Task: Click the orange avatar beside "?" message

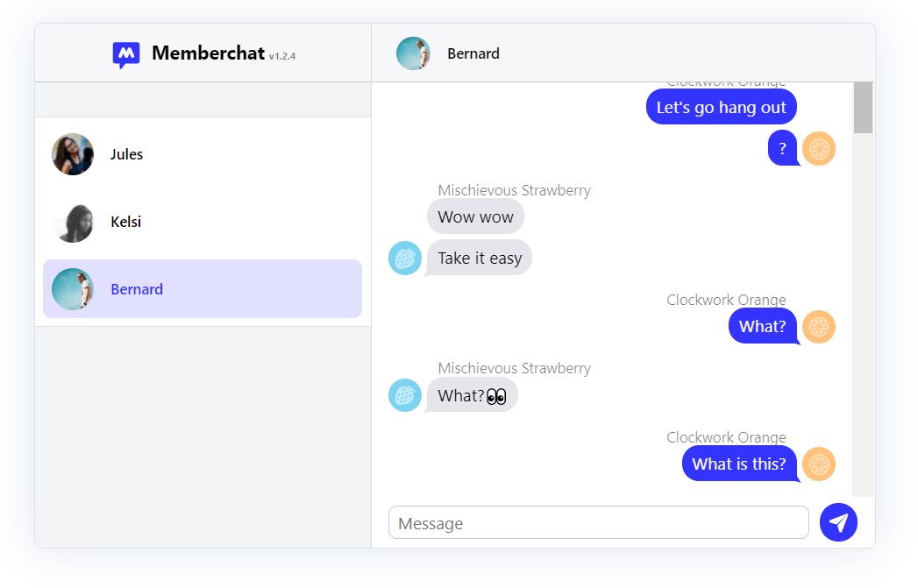Action: (x=819, y=149)
